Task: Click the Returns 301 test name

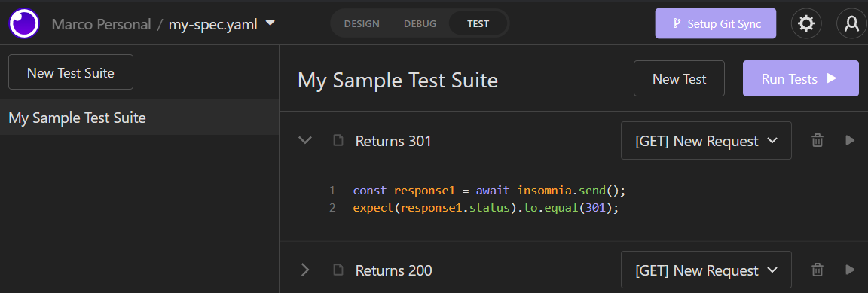Action: click(393, 142)
